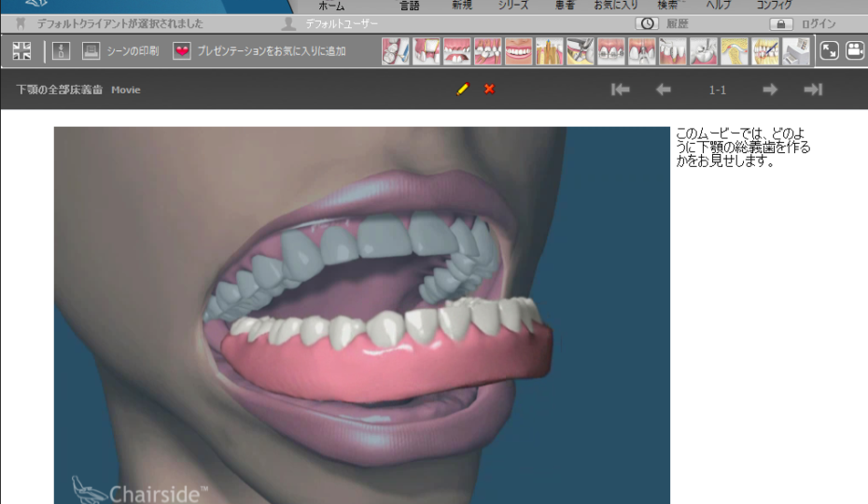The image size is (868, 504).
Task: Open the smile cosmetic category icon
Action: tap(518, 51)
